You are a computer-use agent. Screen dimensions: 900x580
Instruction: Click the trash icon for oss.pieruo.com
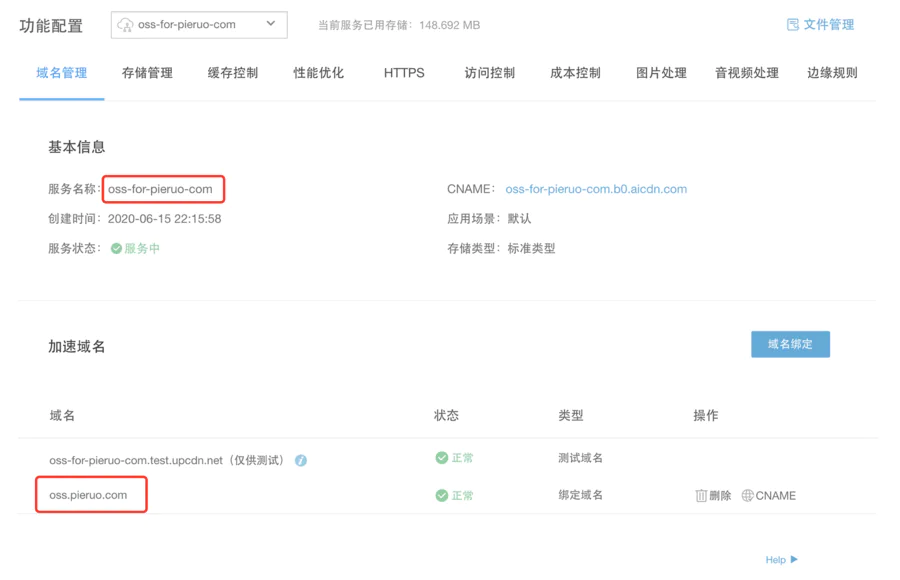point(701,496)
